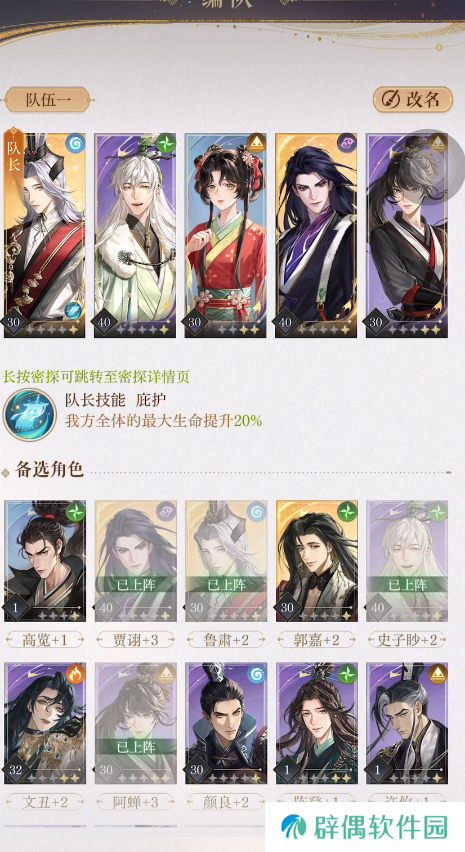465x852 pixels.
Task: Click the 改名 rename button
Action: [x=412, y=99]
